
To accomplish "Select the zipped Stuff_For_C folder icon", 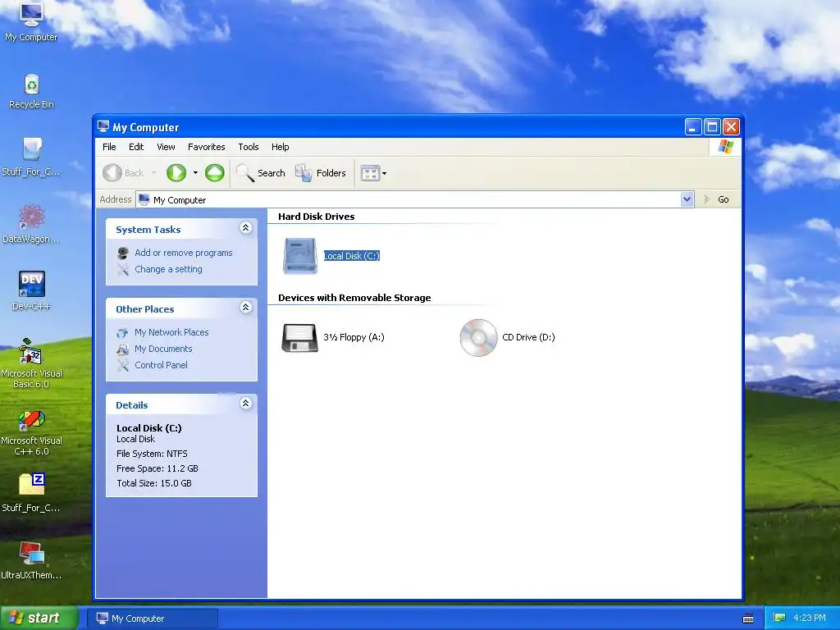I will (x=31, y=493).
